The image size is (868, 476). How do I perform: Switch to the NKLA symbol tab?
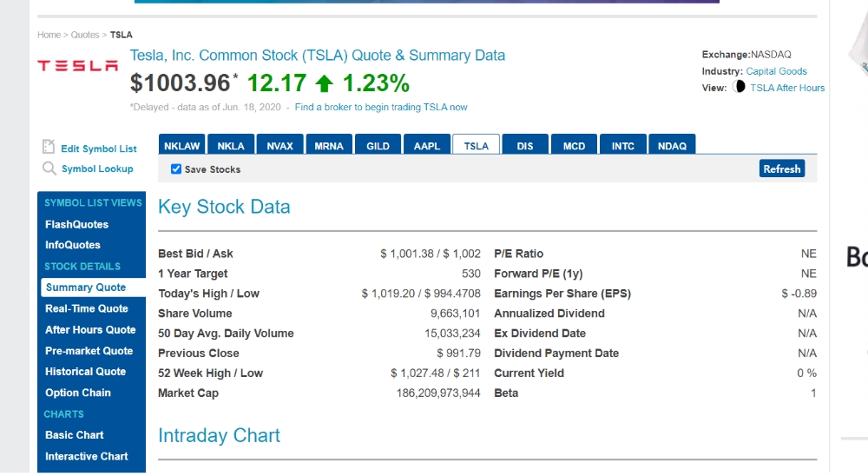[230, 145]
